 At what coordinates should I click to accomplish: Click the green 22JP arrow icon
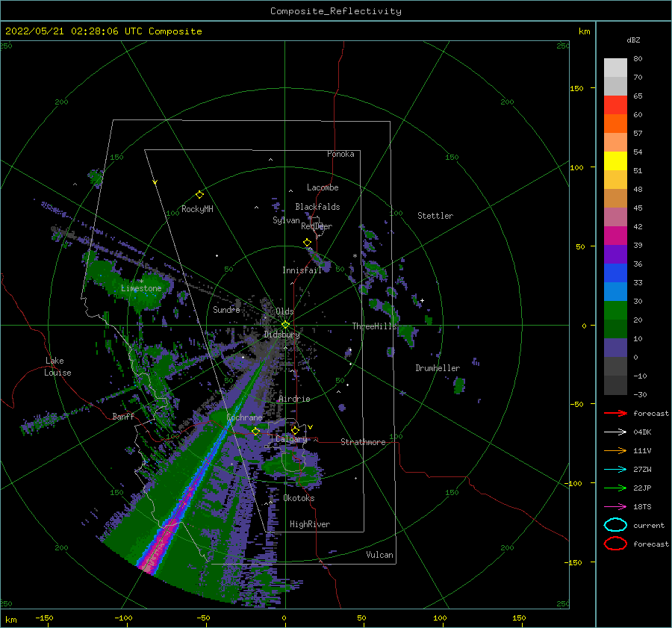tap(615, 488)
